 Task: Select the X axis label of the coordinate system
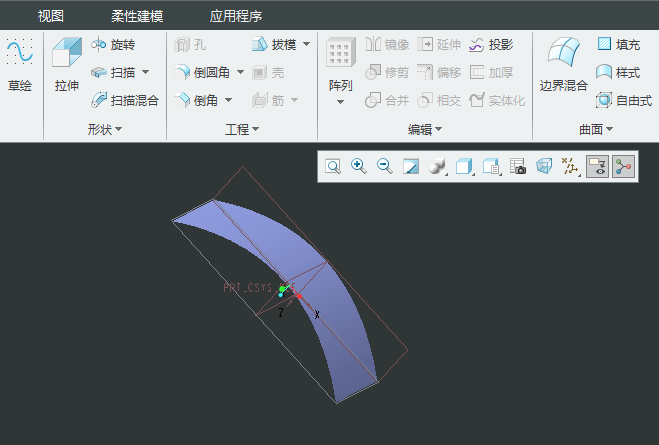[317, 314]
